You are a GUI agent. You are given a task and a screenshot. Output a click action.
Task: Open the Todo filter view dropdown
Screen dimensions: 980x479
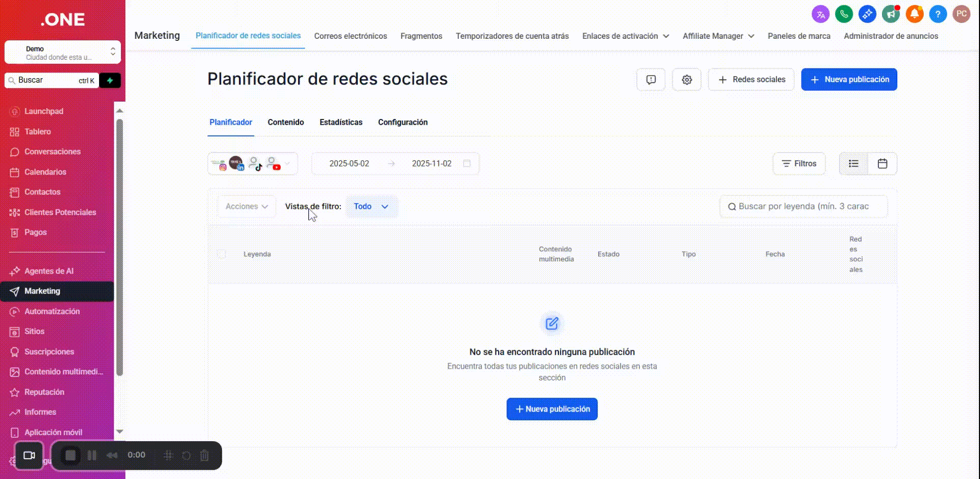tap(372, 206)
